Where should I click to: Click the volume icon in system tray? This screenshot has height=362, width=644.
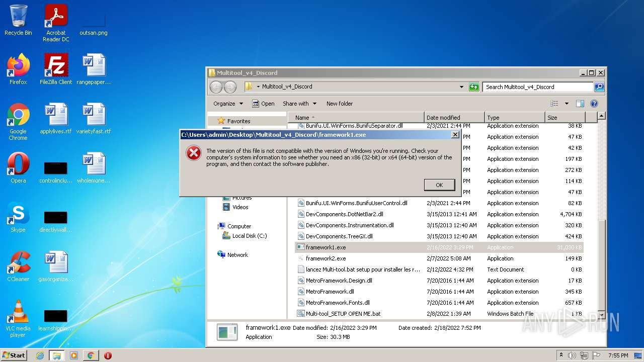coord(573,355)
